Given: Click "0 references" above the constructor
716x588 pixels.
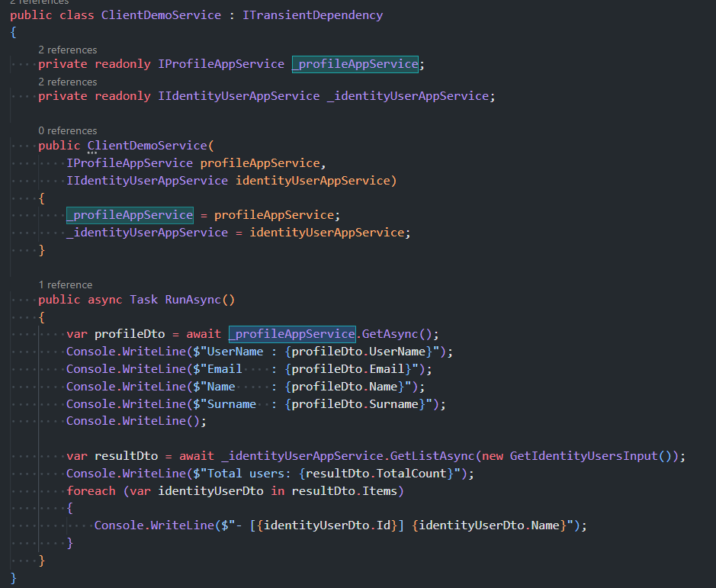Looking at the screenshot, I should click(x=68, y=131).
